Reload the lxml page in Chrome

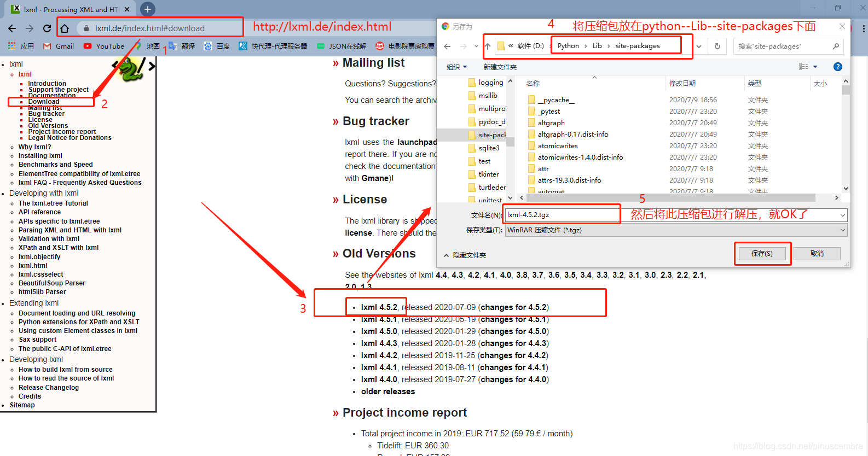click(x=47, y=28)
